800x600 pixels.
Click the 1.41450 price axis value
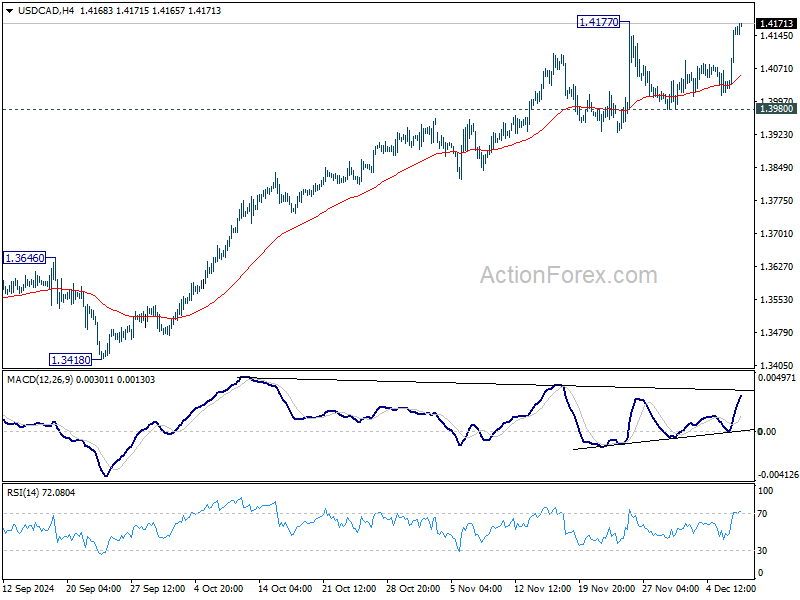[x=777, y=36]
